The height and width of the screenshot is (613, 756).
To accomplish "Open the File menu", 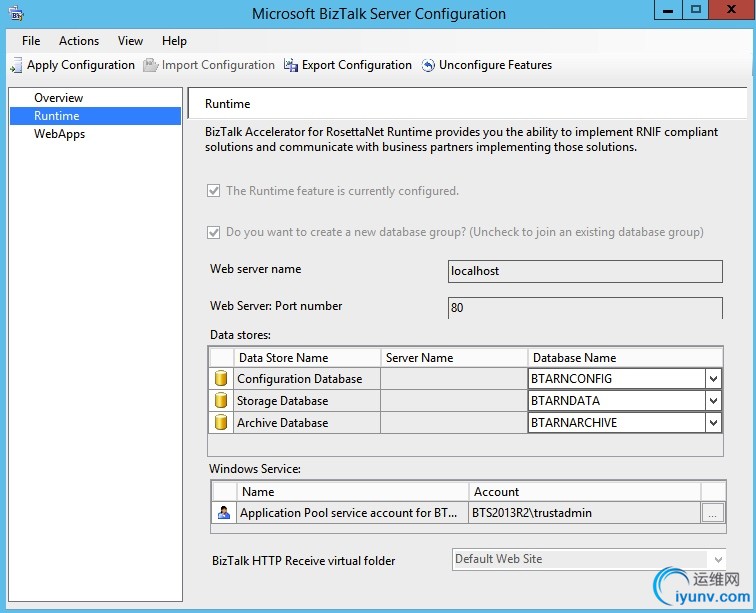I will (x=31, y=41).
